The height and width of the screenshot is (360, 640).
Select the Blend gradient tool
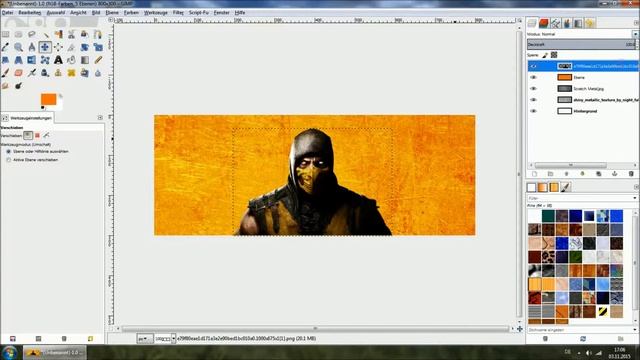(84, 60)
